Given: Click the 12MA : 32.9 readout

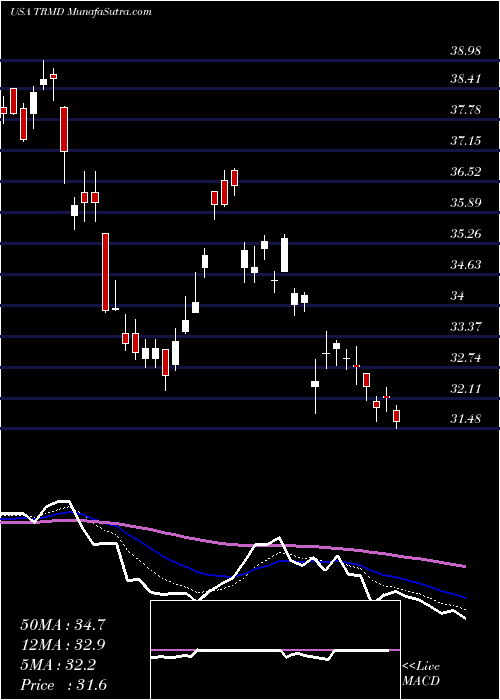Looking at the screenshot, I should (63, 645).
